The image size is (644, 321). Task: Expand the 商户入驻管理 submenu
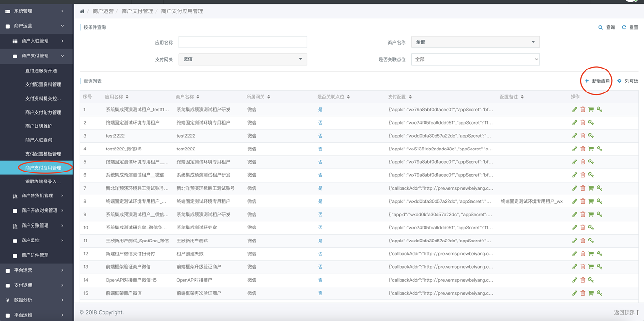pyautogui.click(x=36, y=41)
